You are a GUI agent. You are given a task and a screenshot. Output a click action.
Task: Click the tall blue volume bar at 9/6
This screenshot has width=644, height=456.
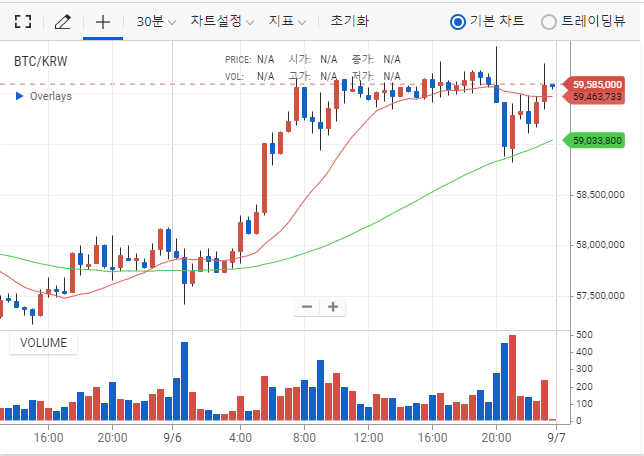(184, 381)
